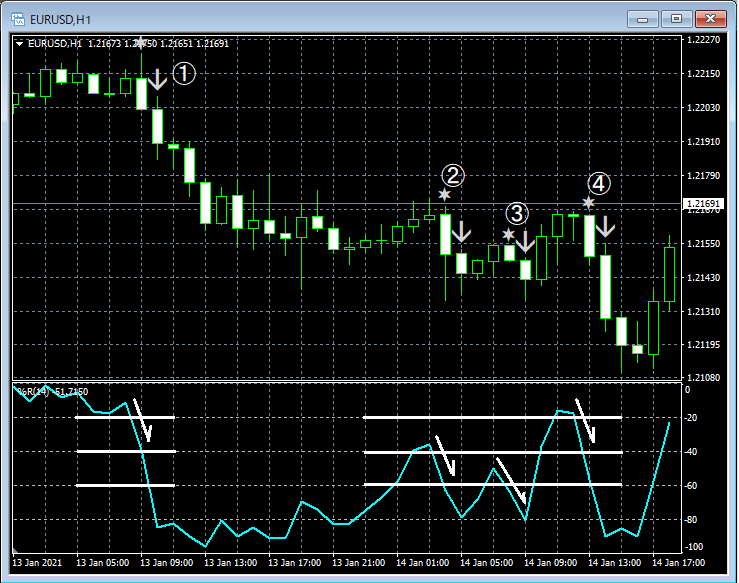Click the 13 Jan 17:00 time label
Image resolution: width=739 pixels, height=583 pixels.
pos(295,563)
